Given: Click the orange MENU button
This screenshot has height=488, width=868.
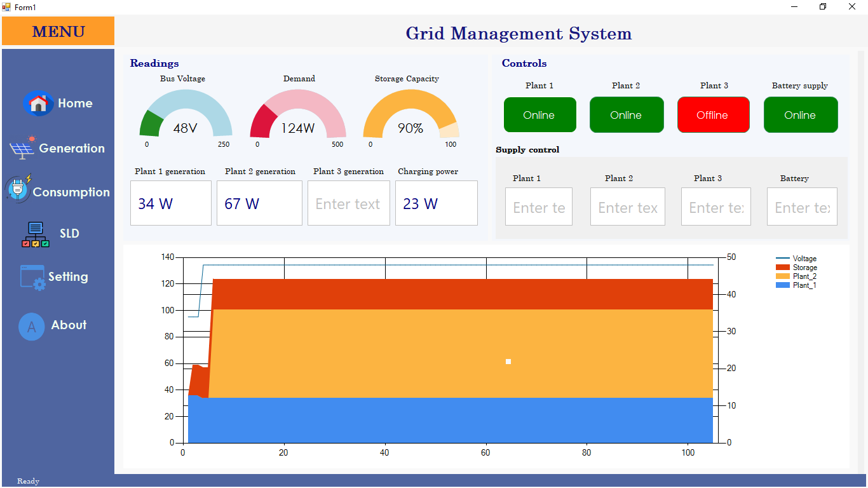Looking at the screenshot, I should pyautogui.click(x=58, y=31).
